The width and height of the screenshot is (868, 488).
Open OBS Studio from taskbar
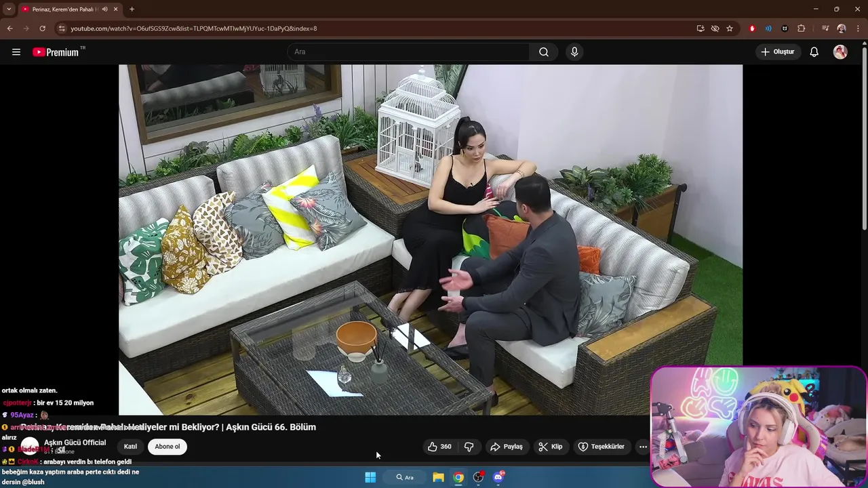(x=479, y=477)
